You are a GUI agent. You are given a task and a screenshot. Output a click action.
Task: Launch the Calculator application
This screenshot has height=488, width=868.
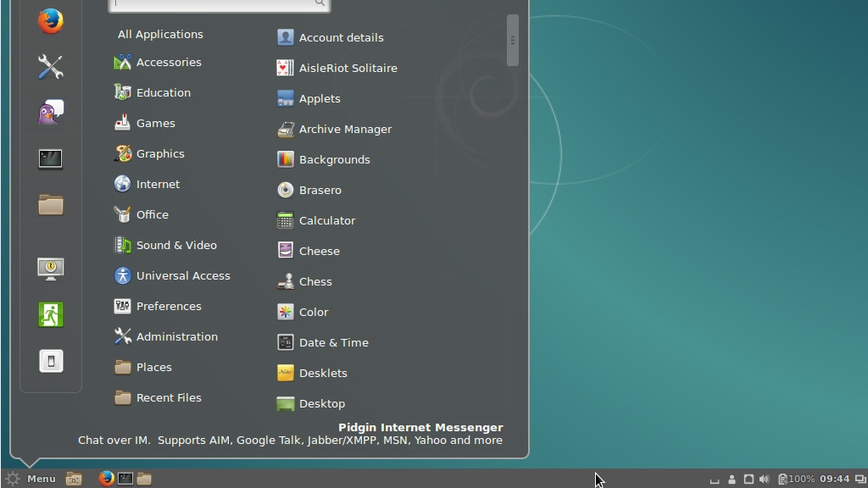(325, 220)
